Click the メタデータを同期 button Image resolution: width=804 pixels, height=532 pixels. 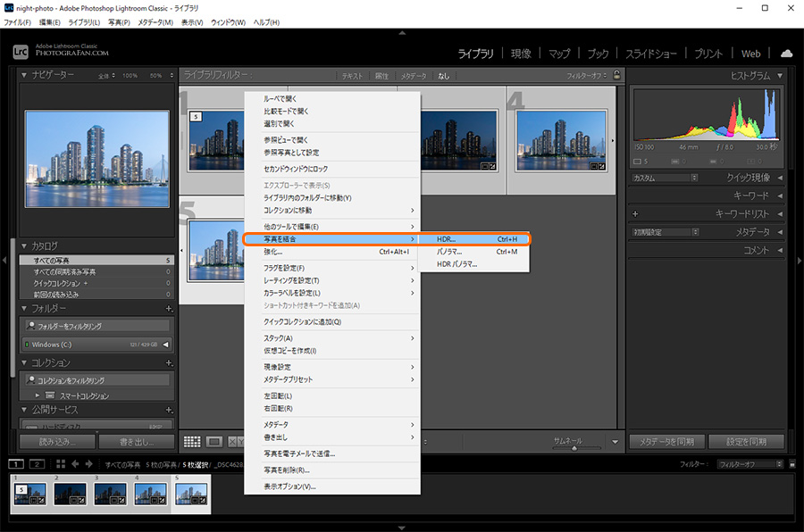(x=667, y=442)
